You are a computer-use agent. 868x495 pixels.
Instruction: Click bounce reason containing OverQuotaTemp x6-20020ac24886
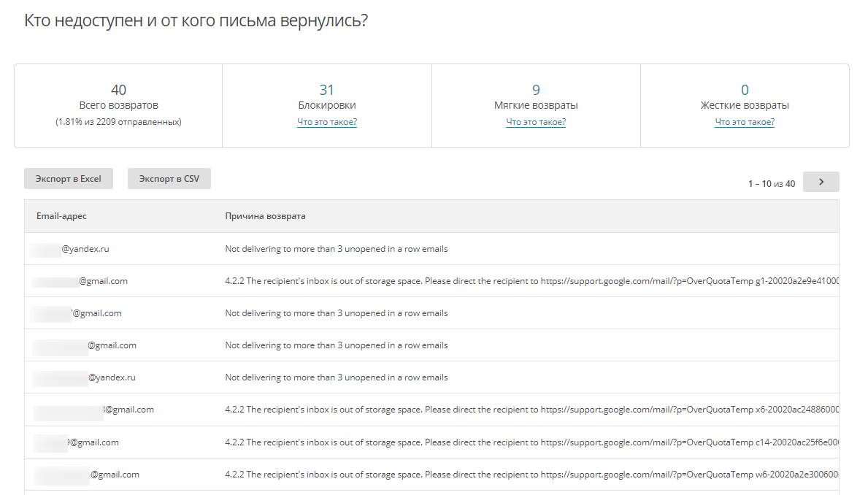click(531, 410)
